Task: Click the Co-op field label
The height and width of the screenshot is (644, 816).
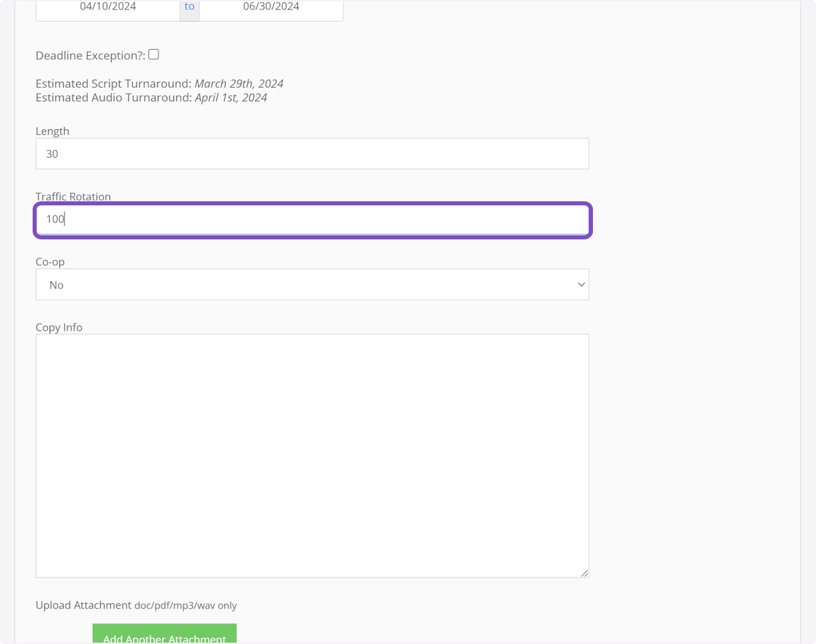Action: coord(50,262)
